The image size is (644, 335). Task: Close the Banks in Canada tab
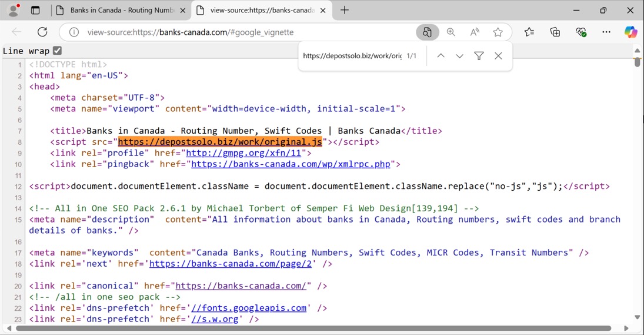point(183,11)
